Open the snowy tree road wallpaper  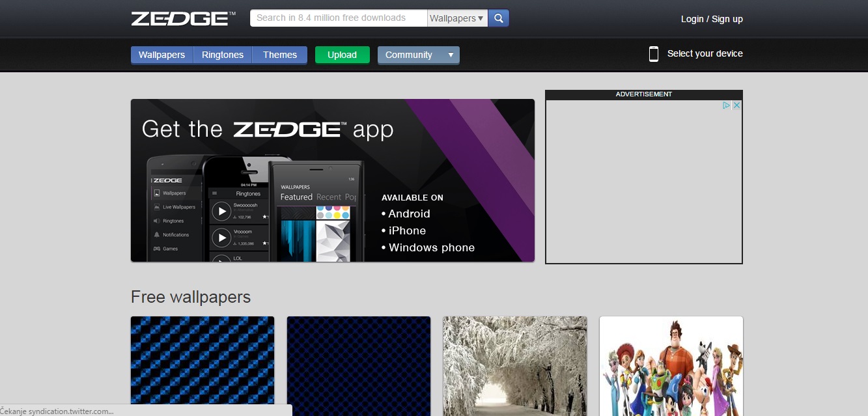[x=515, y=365]
